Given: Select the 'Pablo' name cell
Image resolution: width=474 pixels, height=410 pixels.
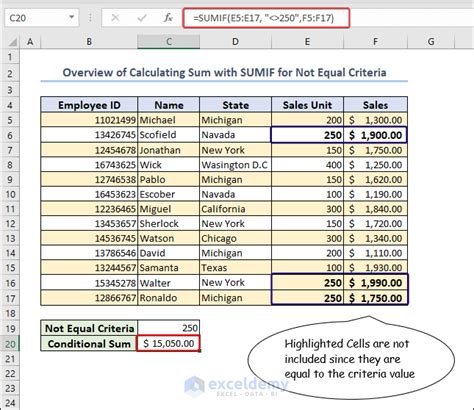Looking at the screenshot, I should point(169,179).
